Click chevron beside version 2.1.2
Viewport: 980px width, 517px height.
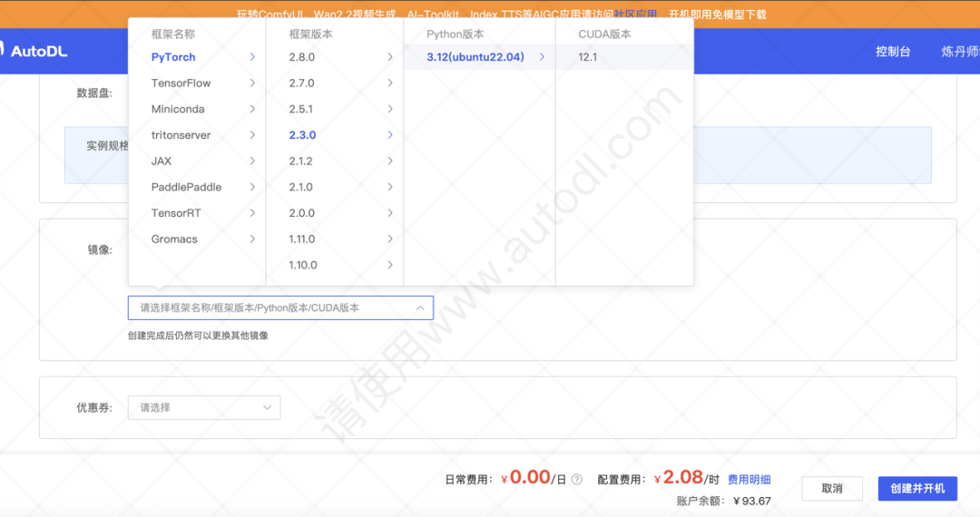390,161
